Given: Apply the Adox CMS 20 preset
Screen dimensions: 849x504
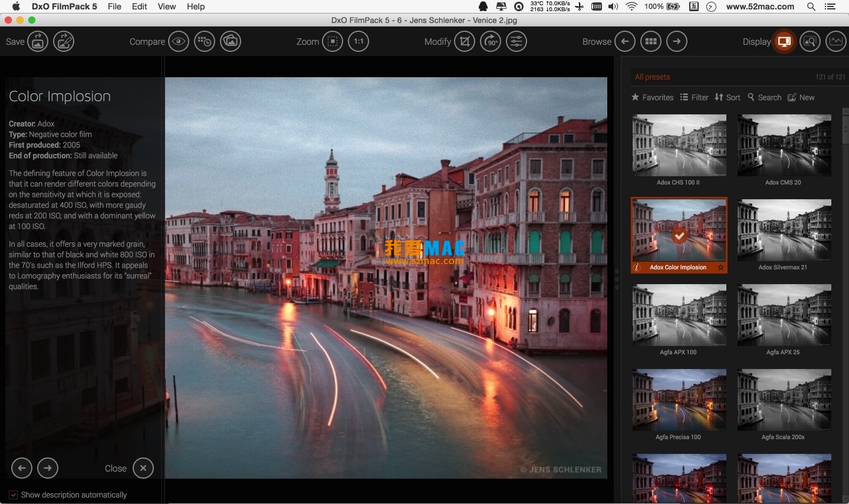Looking at the screenshot, I should (784, 145).
